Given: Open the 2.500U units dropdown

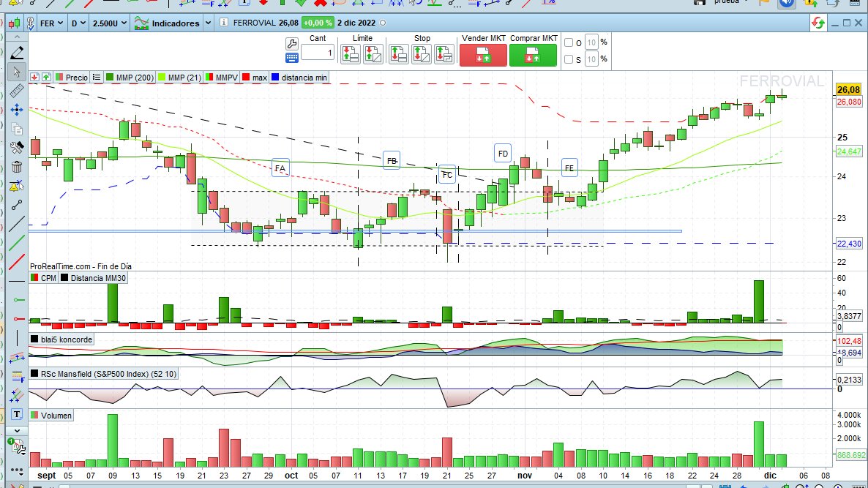Looking at the screenshot, I should (110, 23).
